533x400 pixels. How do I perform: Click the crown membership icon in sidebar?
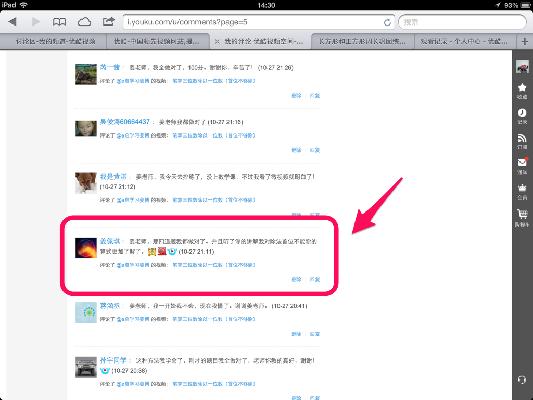(x=522, y=191)
